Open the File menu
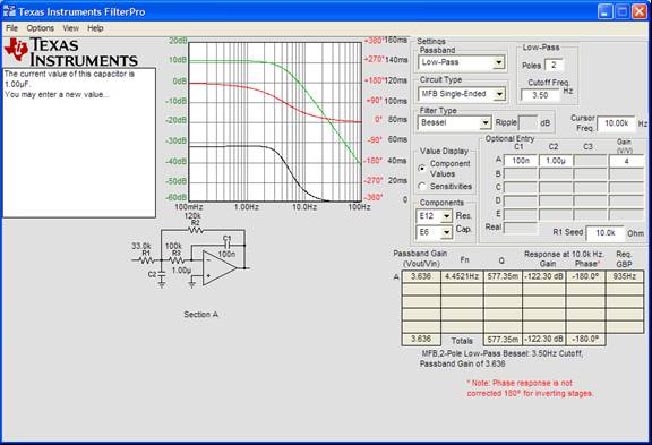This screenshot has height=445, width=652. [x=12, y=28]
